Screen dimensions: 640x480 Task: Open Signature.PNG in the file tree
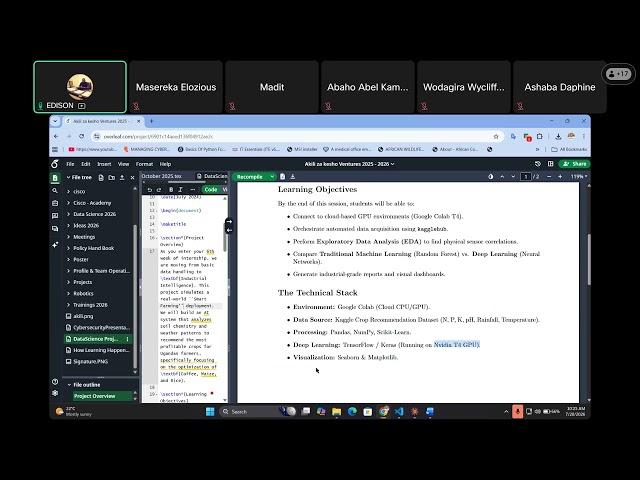click(x=87, y=361)
